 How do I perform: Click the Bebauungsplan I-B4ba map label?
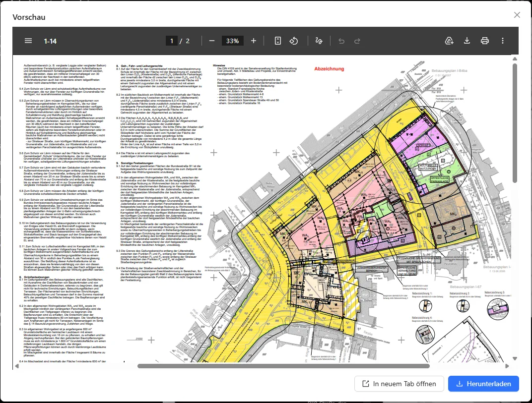pyautogui.click(x=449, y=71)
